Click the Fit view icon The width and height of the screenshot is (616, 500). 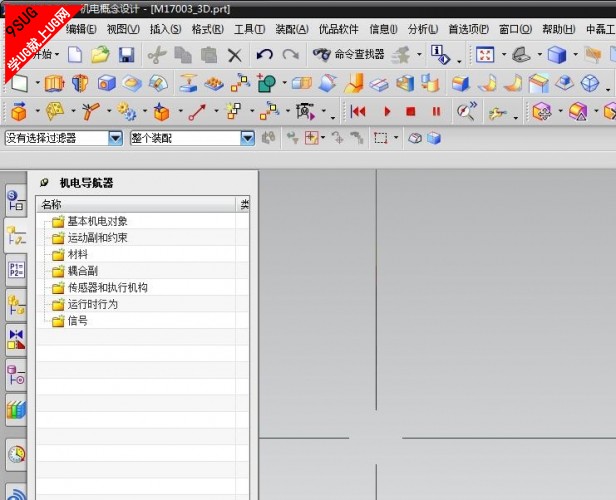485,54
